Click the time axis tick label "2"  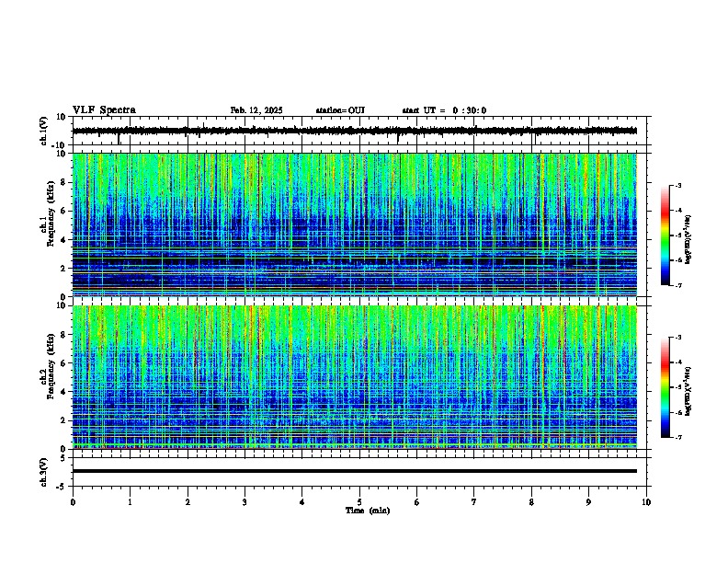click(x=188, y=502)
